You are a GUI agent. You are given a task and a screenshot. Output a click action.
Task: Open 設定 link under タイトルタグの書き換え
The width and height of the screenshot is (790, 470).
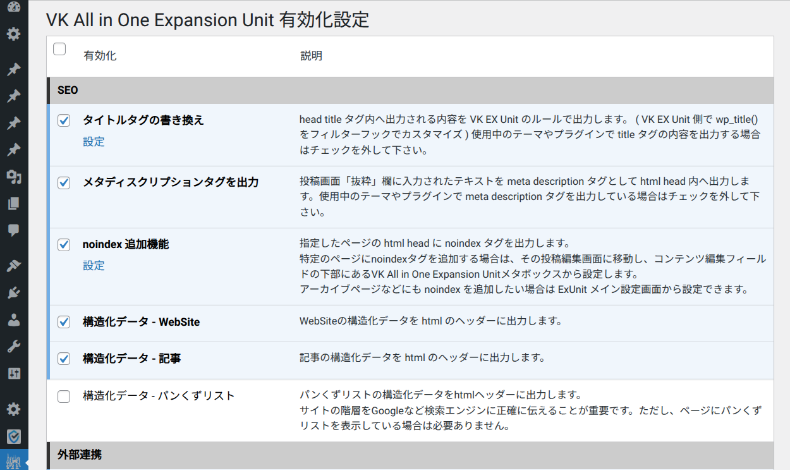point(94,142)
